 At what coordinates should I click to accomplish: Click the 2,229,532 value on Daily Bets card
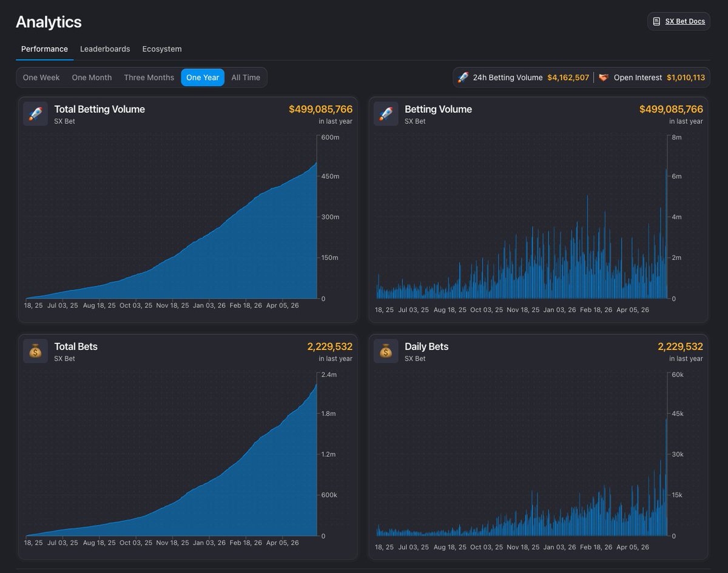pos(680,347)
